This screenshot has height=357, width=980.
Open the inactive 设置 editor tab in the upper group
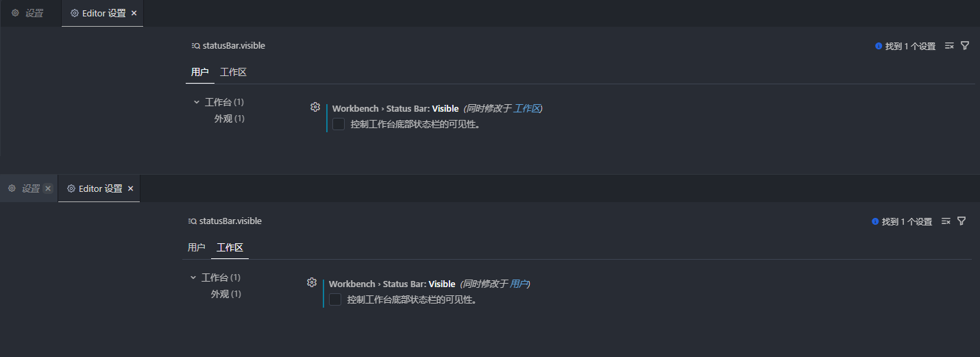(x=28, y=13)
